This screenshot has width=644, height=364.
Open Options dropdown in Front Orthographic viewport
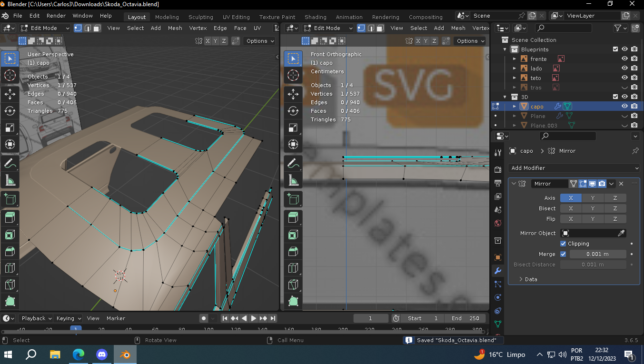(x=471, y=41)
